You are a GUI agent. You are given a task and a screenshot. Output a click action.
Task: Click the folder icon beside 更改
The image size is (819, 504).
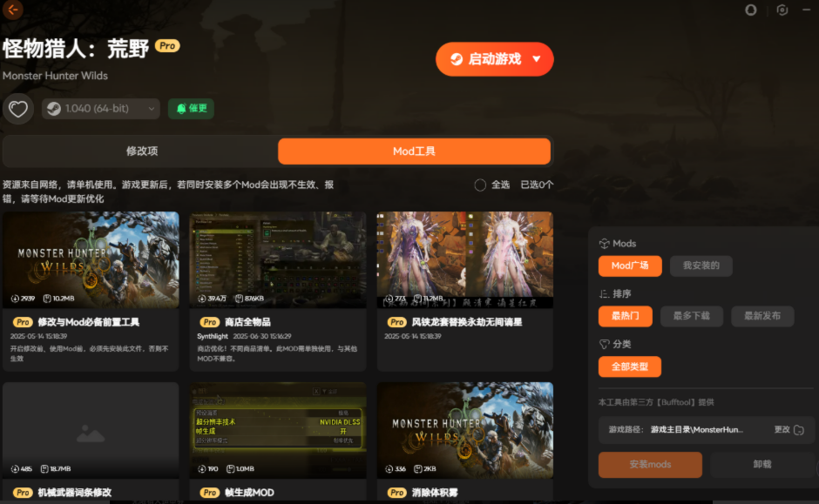pyautogui.click(x=798, y=430)
